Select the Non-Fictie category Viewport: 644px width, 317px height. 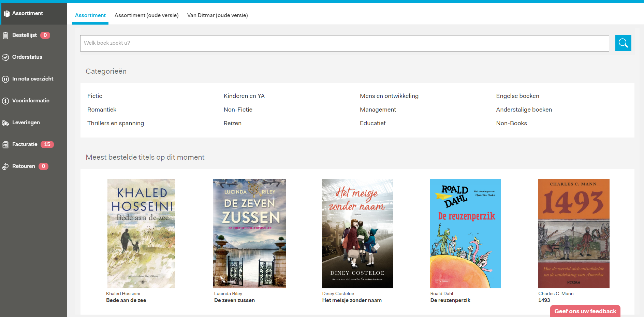point(238,110)
